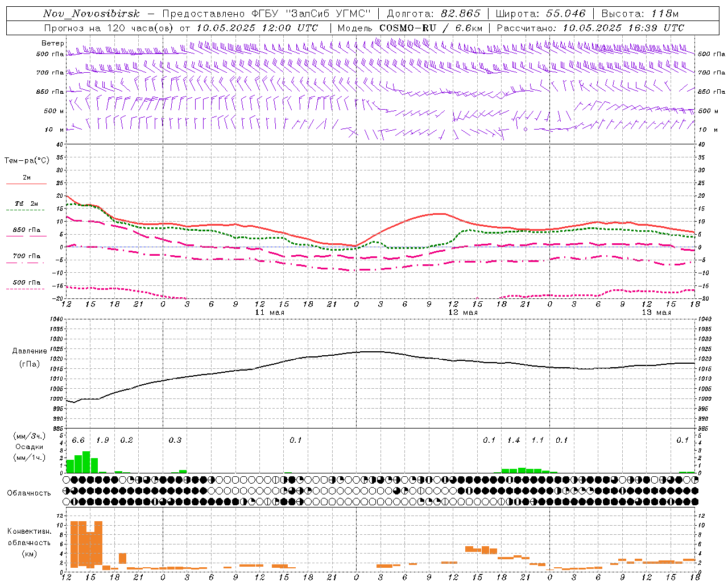Click the Td 2м legend label
The height and width of the screenshot is (582, 728).
26,203
